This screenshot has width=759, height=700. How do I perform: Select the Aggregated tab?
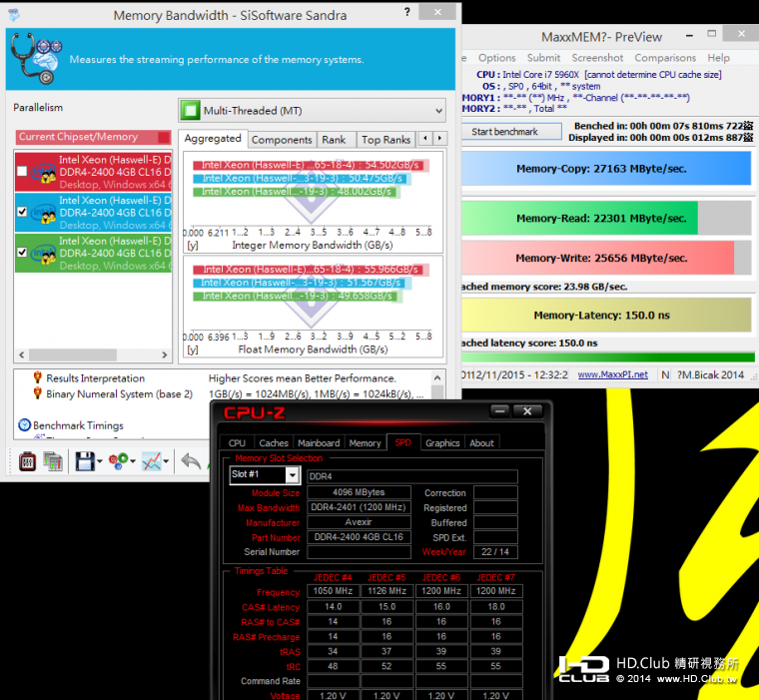pyautogui.click(x=213, y=139)
